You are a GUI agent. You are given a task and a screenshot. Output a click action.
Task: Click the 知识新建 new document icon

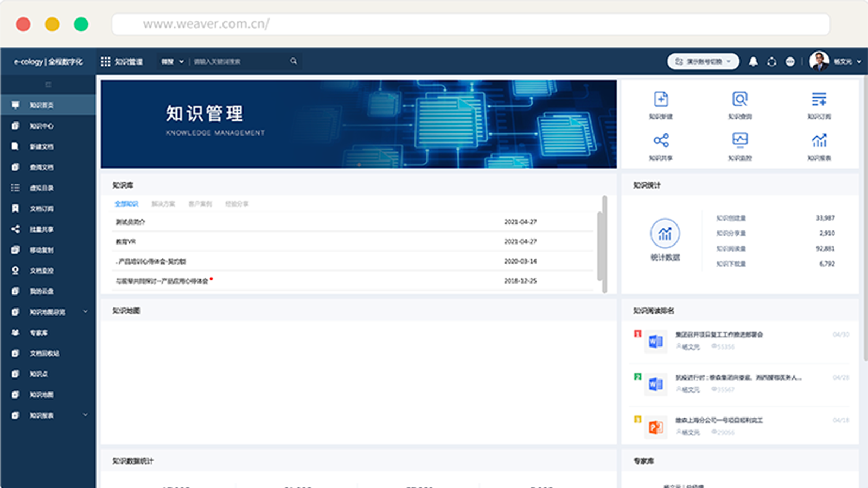coord(661,100)
